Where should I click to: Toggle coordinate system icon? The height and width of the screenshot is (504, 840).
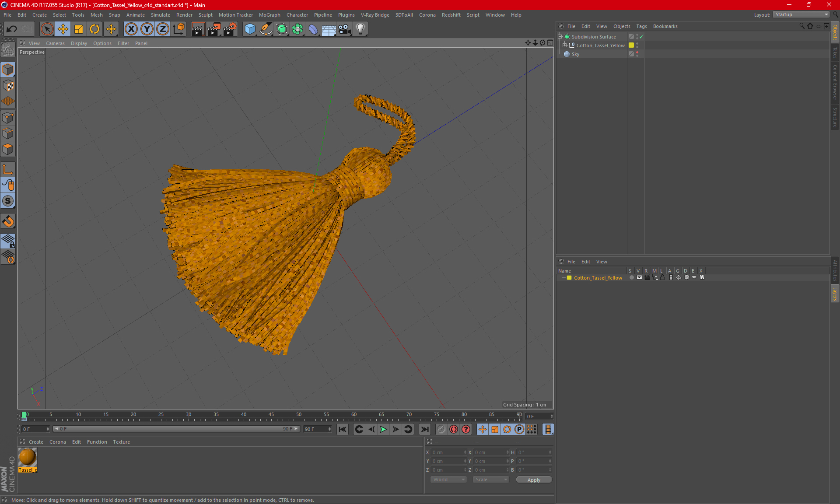178,29
